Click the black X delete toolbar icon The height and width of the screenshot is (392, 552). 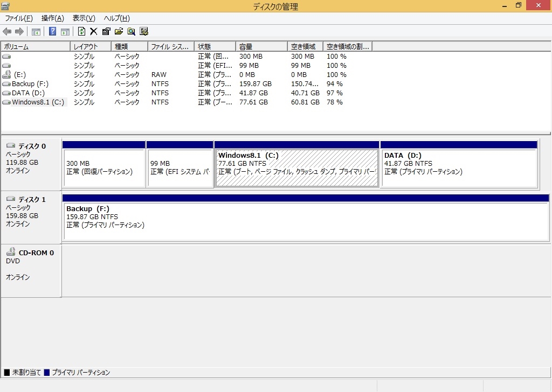click(94, 32)
